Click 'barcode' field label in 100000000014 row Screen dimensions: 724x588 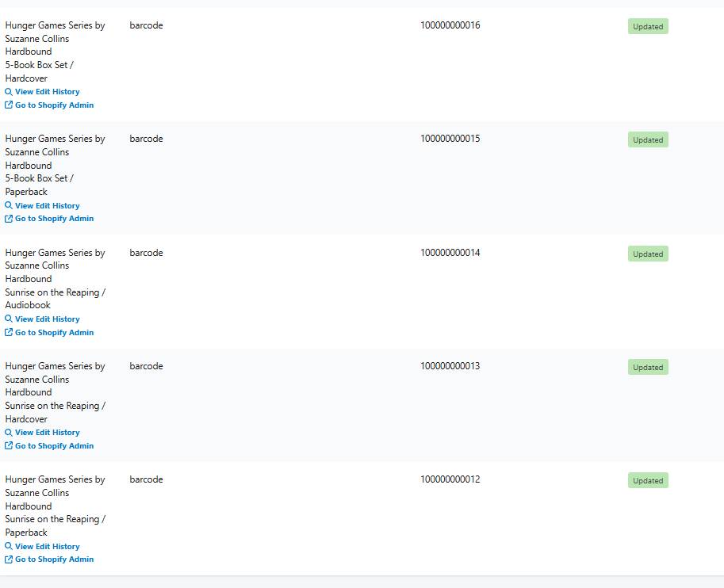pos(147,253)
